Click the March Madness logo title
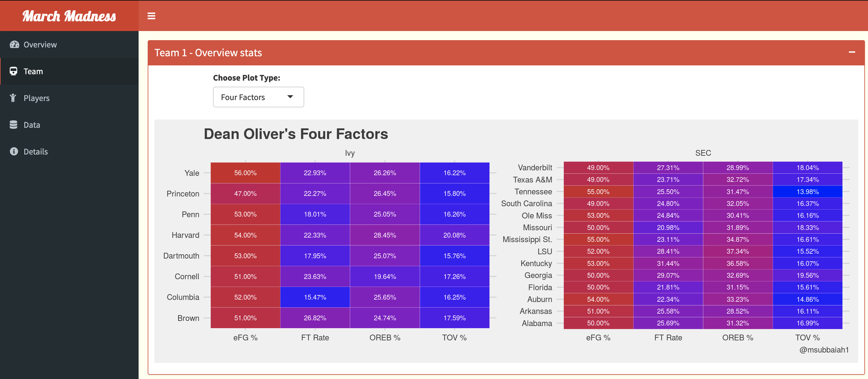This screenshot has height=379, width=868. [69, 16]
